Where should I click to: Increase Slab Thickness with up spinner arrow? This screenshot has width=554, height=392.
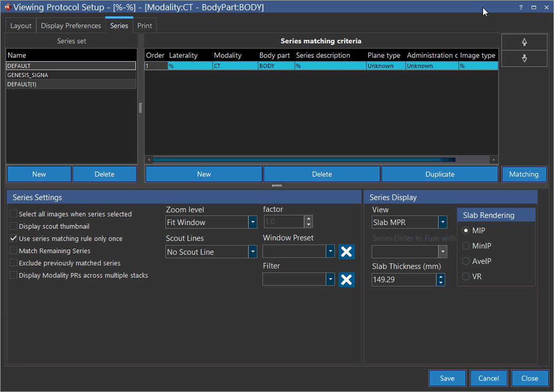tap(441, 277)
